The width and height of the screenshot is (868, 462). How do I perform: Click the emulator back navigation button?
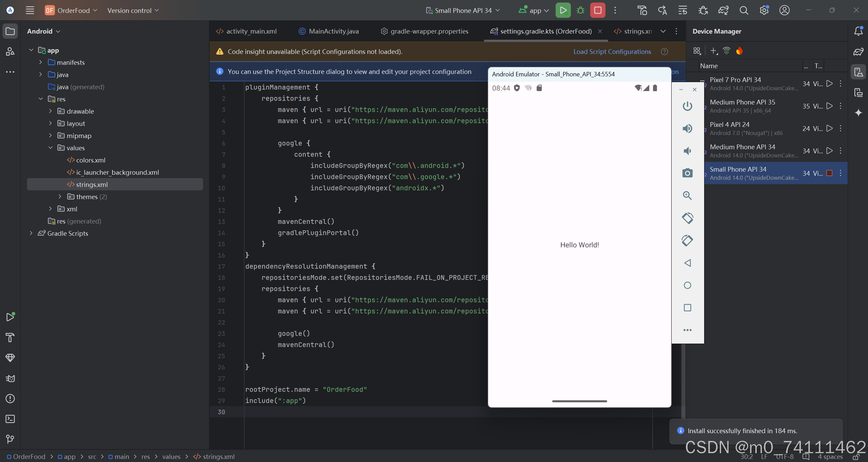point(687,263)
